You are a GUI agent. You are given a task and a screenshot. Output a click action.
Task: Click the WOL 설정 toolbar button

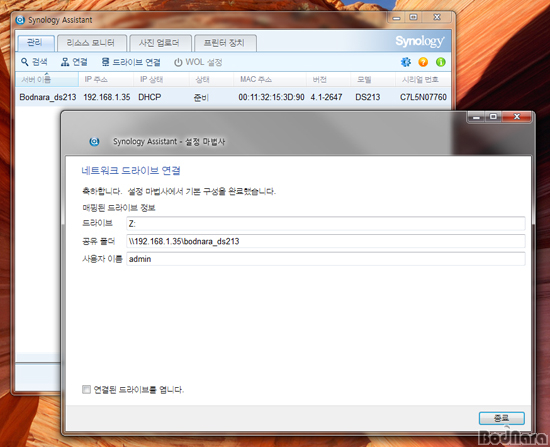click(x=198, y=62)
